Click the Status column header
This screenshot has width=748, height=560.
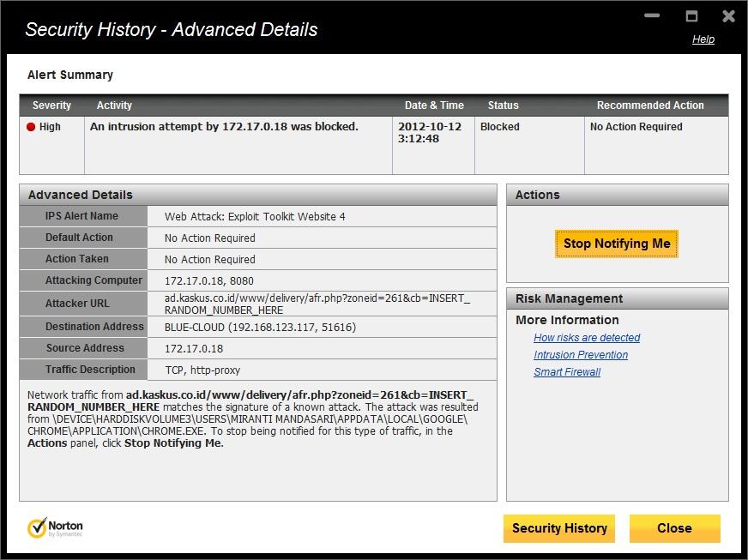(503, 105)
